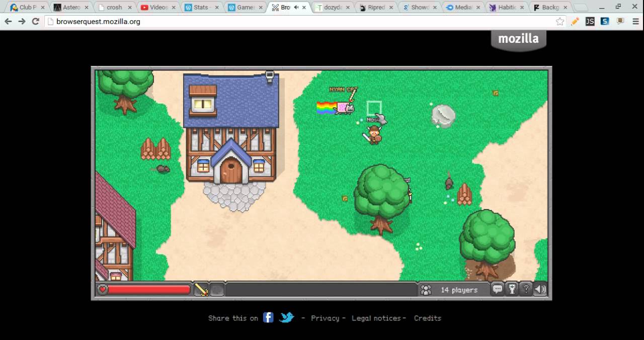Switch to the Videos YouTube tab
Screen dimensions: 644x340
(x=158, y=8)
